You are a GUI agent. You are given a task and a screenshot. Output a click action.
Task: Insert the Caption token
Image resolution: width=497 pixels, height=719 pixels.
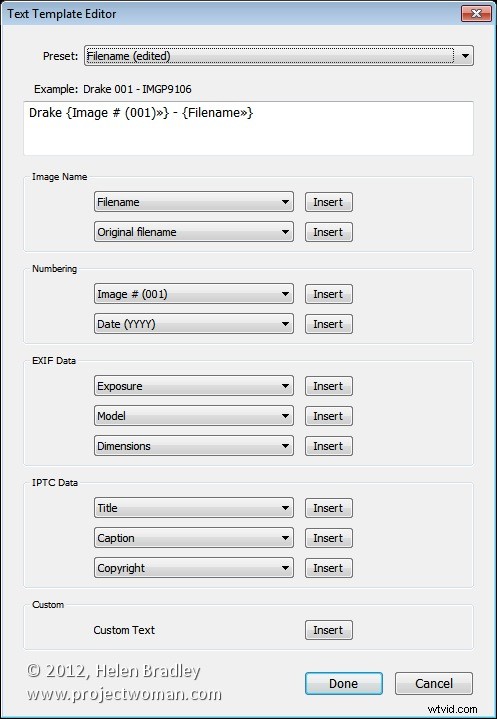pos(329,538)
